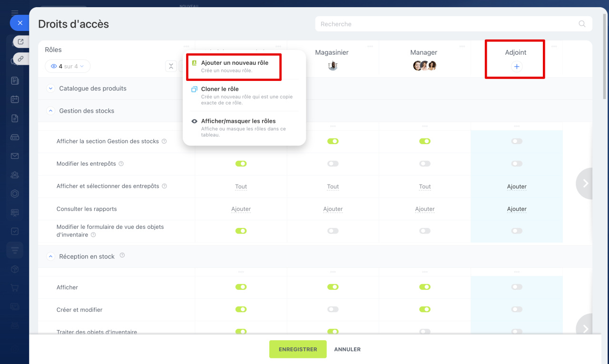Collapse the Gestion des stocks section

coord(51,111)
